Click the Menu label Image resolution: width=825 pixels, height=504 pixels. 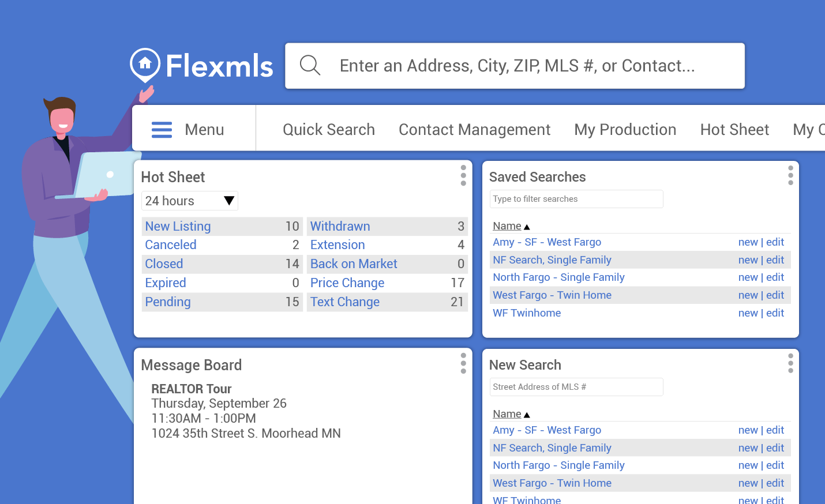click(x=204, y=130)
